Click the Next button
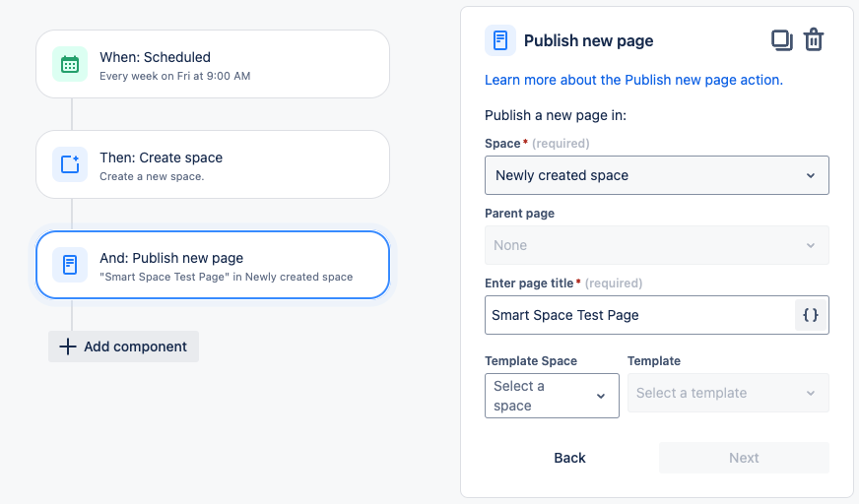 (744, 458)
